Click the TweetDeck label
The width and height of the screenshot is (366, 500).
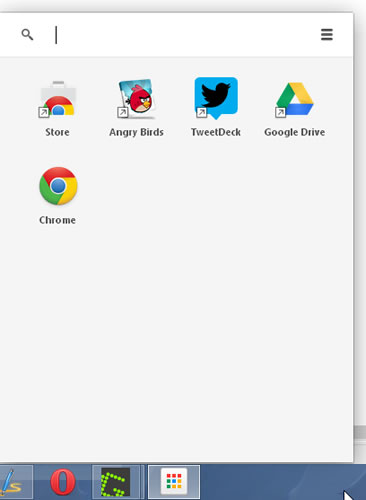point(216,132)
